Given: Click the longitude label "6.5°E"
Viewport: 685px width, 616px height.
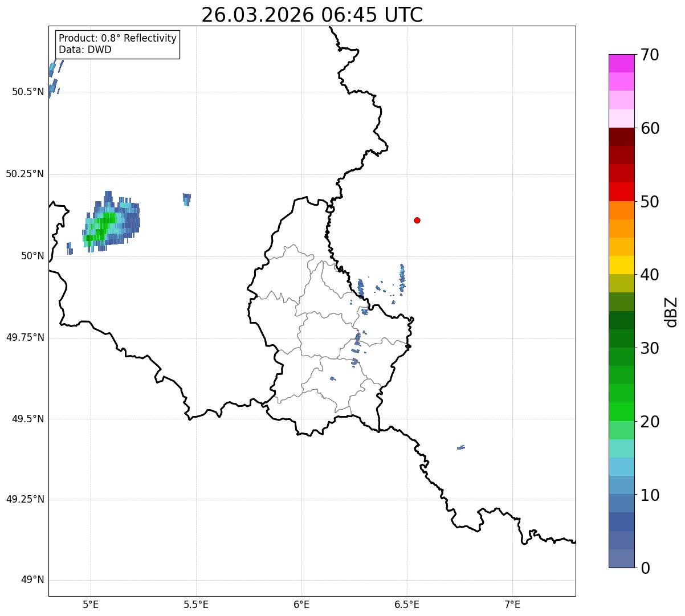Looking at the screenshot, I should [407, 605].
